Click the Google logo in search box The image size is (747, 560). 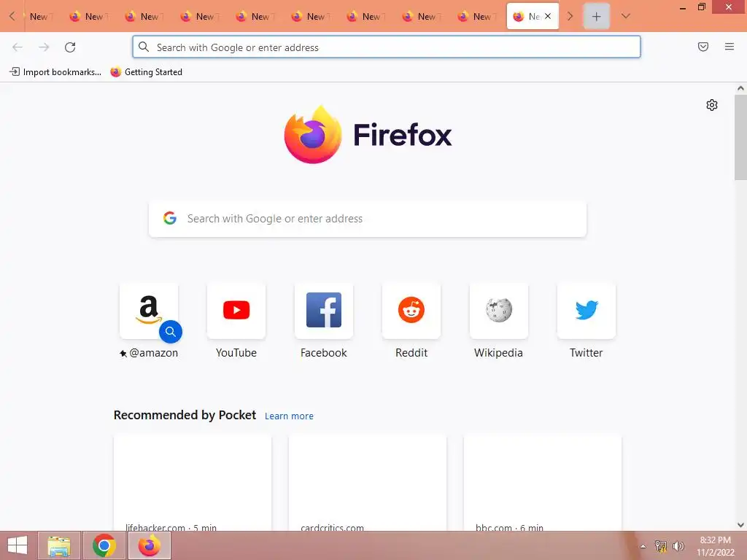point(170,219)
